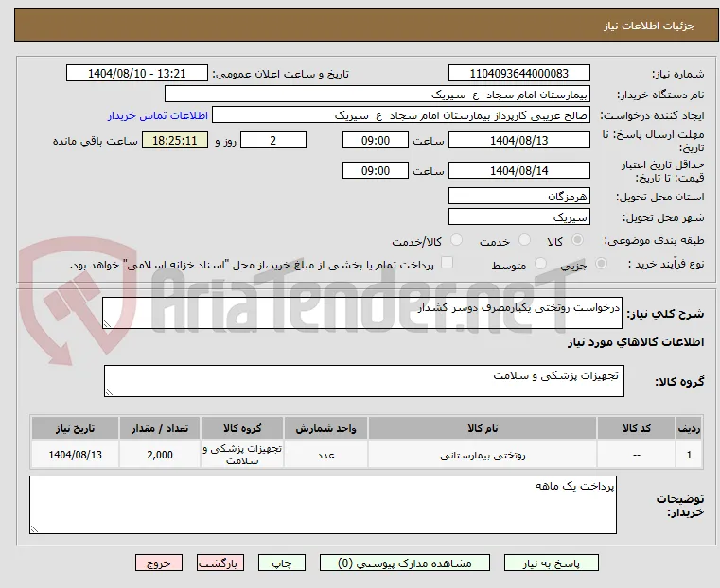Click the گروه کالا textarea

click(364, 381)
